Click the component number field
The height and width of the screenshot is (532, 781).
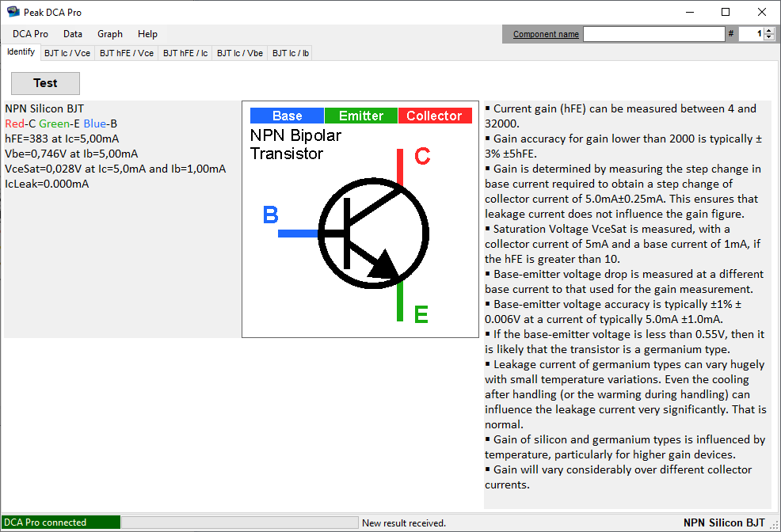coord(751,34)
